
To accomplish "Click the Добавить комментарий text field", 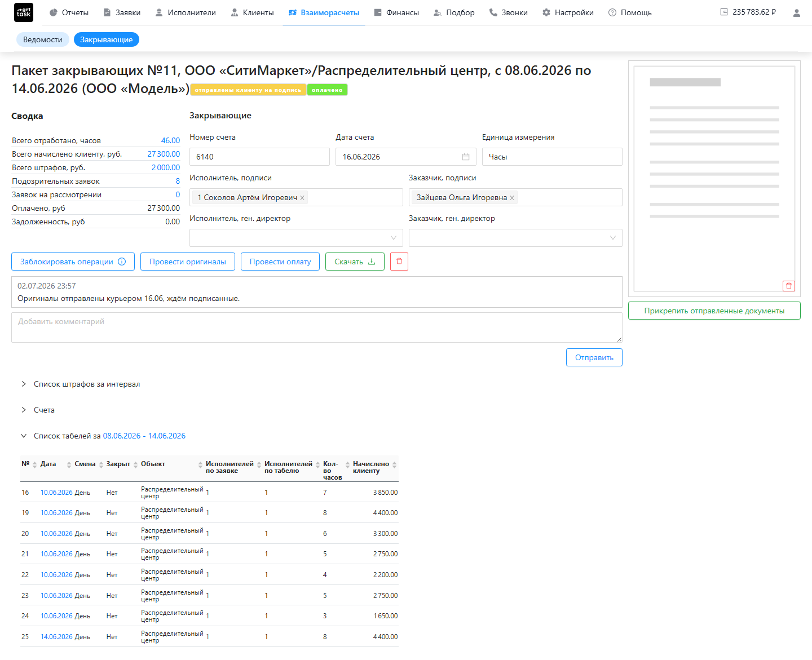I will pyautogui.click(x=317, y=327).
